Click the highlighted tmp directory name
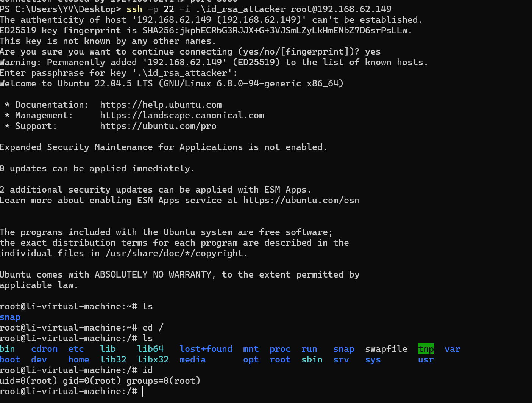Viewport: 532px width, 403px height. pos(426,349)
